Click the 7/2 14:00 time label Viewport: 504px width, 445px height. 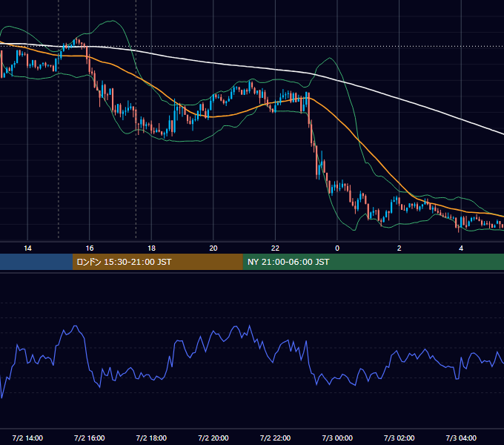tap(27, 438)
